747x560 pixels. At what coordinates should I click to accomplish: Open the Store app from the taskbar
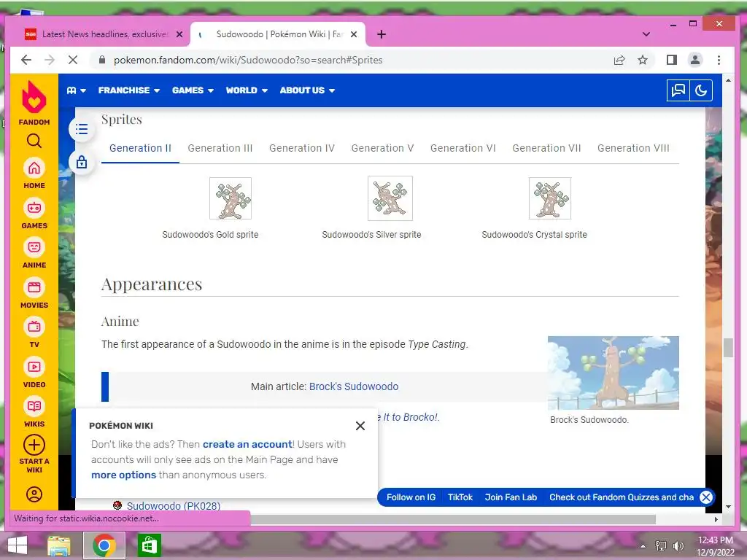coord(149,545)
